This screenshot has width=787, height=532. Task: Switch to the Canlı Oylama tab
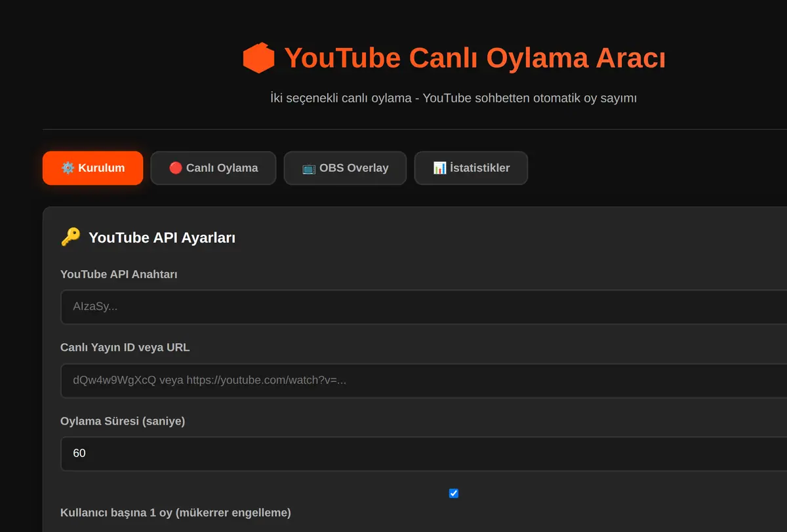(213, 168)
